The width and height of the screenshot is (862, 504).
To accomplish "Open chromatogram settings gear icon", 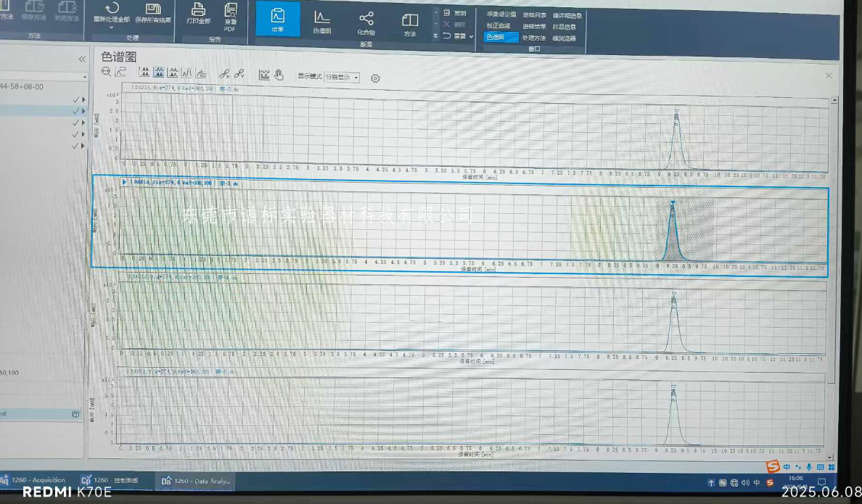I will click(x=375, y=78).
